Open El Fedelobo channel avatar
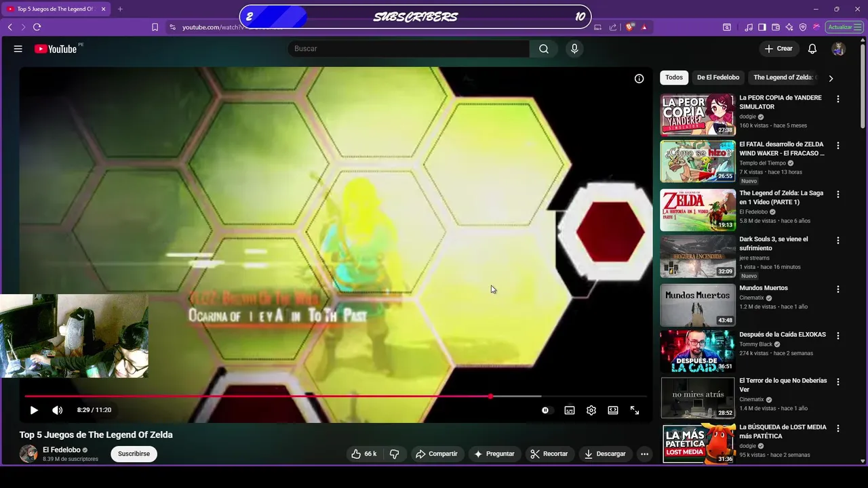The image size is (868, 488). (x=28, y=453)
